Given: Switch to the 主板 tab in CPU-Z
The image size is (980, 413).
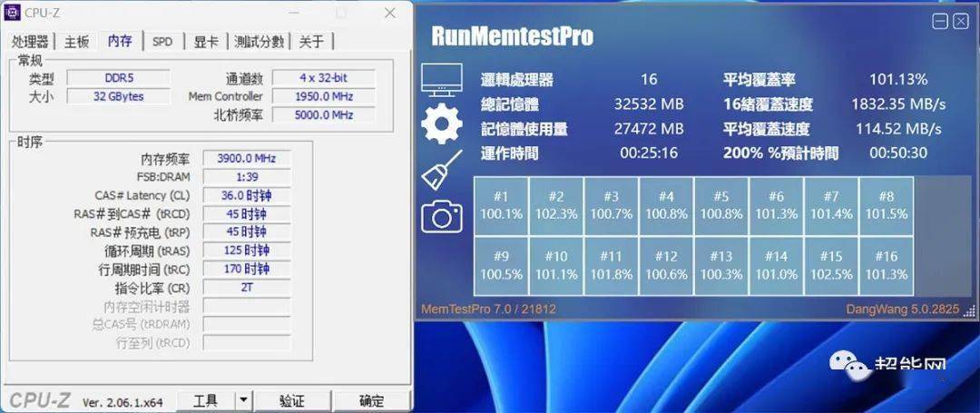Looking at the screenshot, I should tap(77, 42).
